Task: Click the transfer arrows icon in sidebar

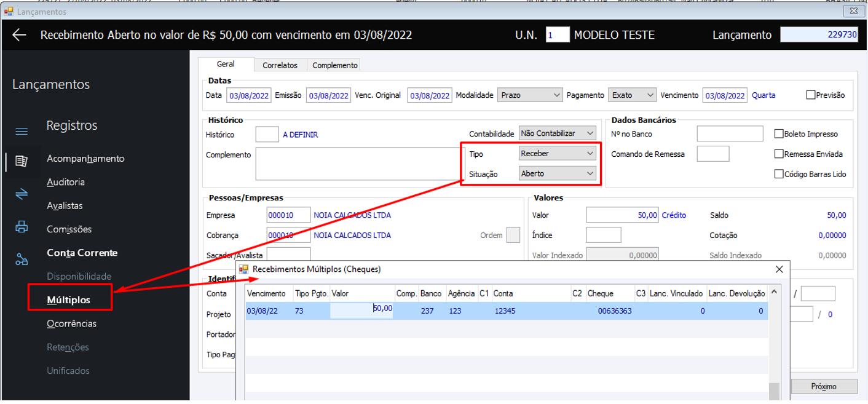Action: tap(22, 194)
